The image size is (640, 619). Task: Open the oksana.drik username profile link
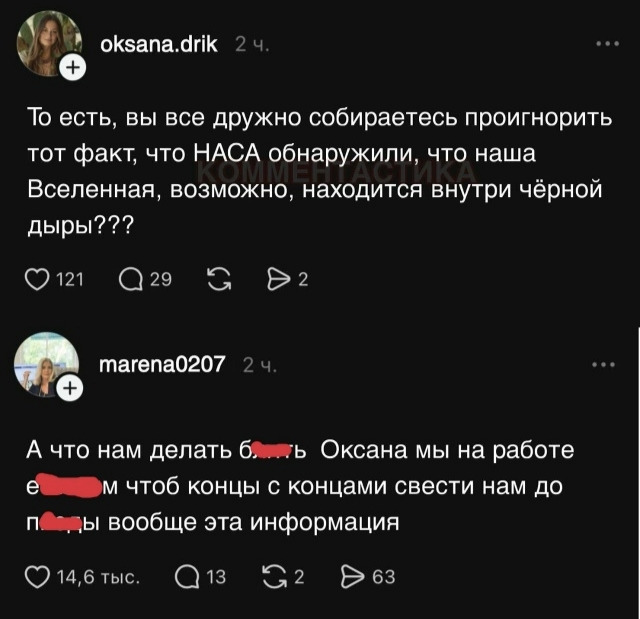click(x=159, y=44)
